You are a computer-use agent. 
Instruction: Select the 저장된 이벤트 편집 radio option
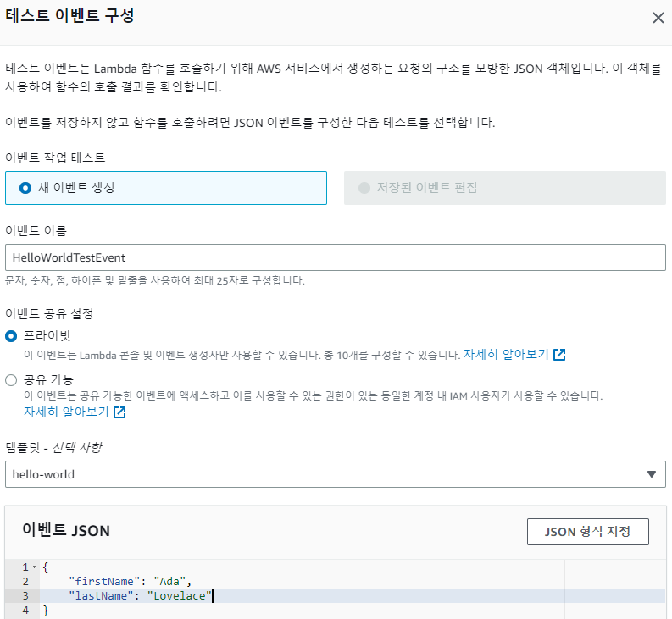pyautogui.click(x=505, y=188)
